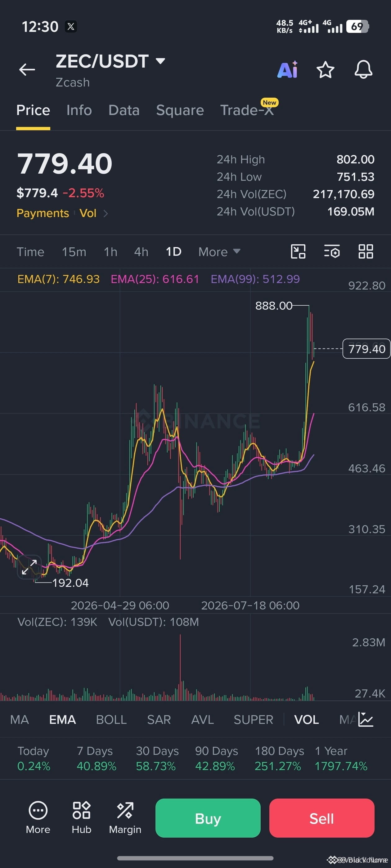Select the 1D timeframe

[x=174, y=252]
